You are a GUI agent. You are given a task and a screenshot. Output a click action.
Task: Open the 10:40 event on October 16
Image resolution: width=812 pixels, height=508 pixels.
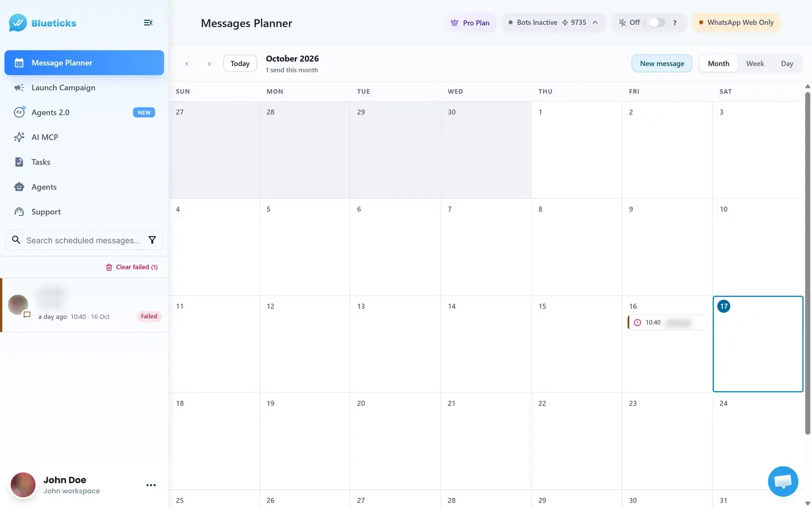click(x=667, y=323)
